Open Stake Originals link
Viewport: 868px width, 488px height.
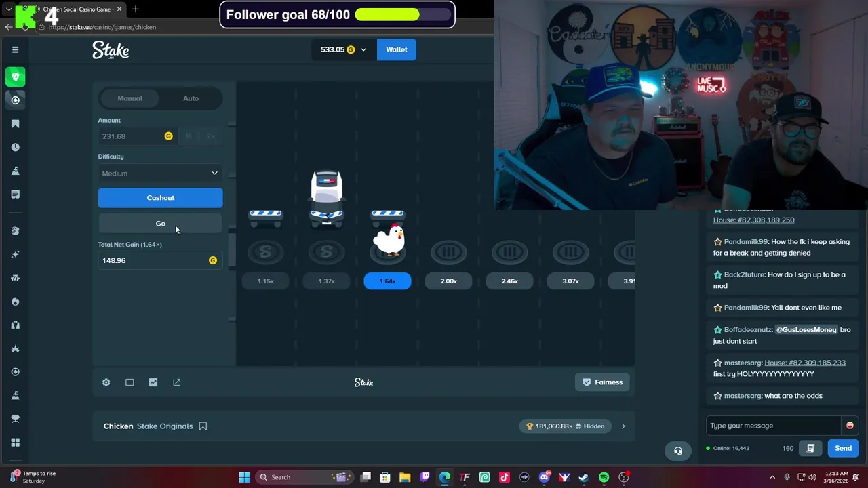click(165, 426)
